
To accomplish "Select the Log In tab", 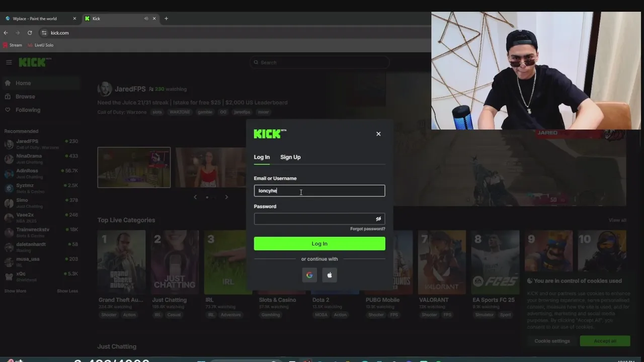I will pos(262,157).
